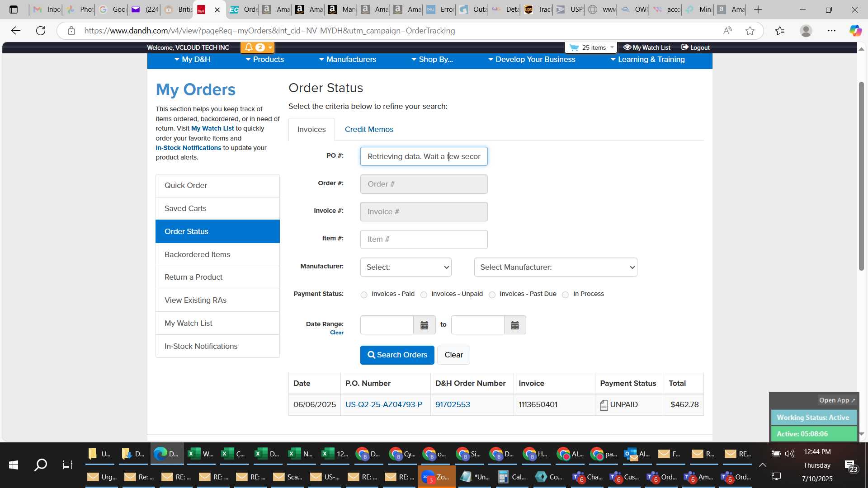Switch to the Invoices tab
The image size is (868, 488).
[311, 129]
